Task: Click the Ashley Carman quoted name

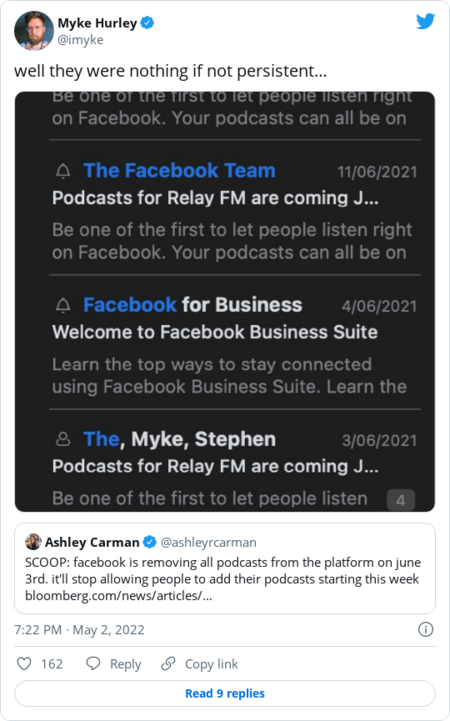Action: [92, 542]
